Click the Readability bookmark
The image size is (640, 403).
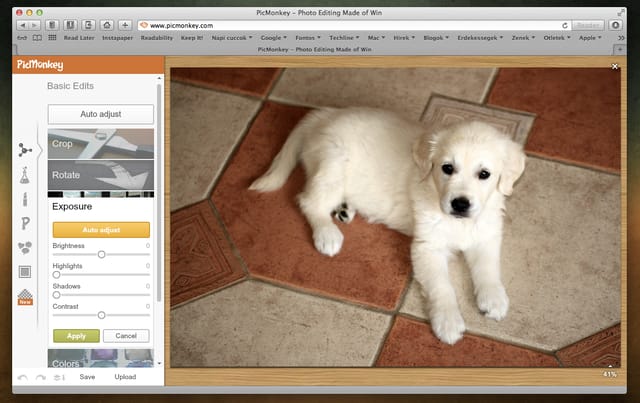(157, 38)
